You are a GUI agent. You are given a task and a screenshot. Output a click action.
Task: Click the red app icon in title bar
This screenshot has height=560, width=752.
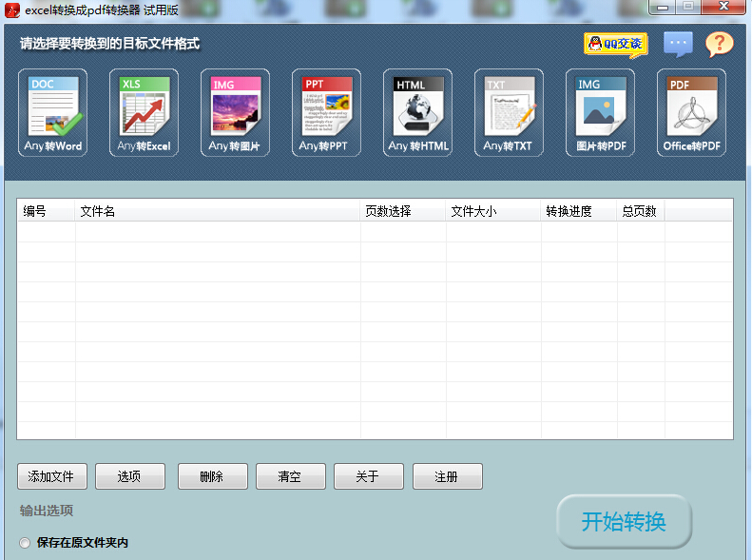[x=12, y=10]
